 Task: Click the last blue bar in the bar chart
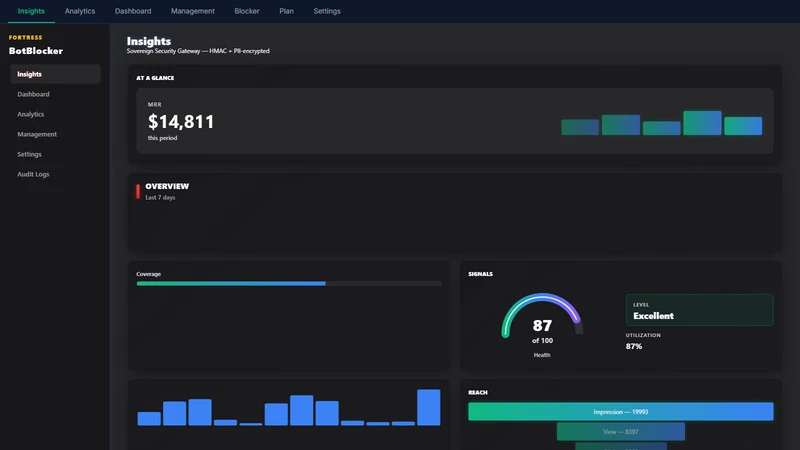(429, 407)
